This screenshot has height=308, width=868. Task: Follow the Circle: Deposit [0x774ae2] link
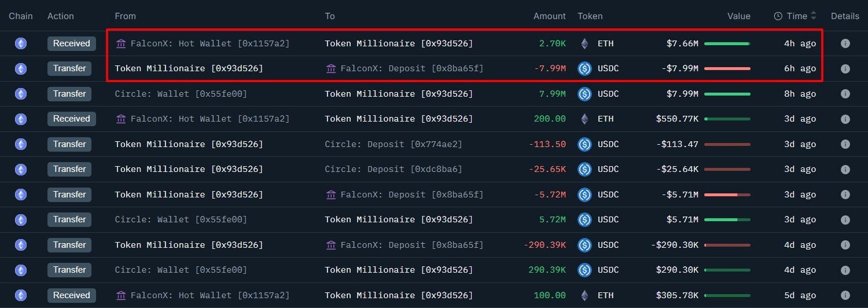(393, 144)
